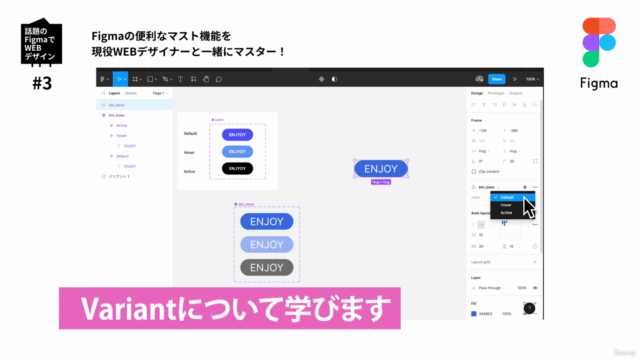Add a layout grid plus icon

(x=535, y=262)
